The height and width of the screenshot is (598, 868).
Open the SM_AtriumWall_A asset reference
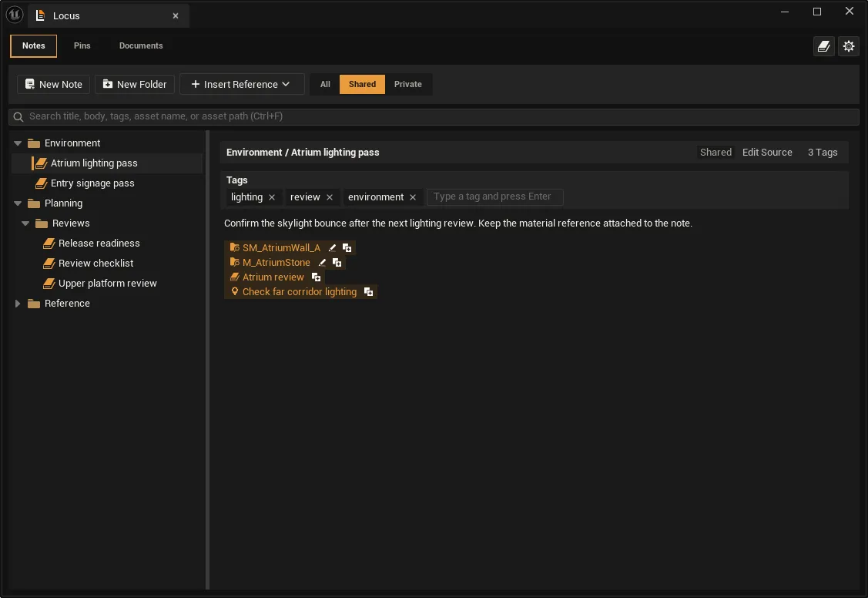tap(281, 248)
